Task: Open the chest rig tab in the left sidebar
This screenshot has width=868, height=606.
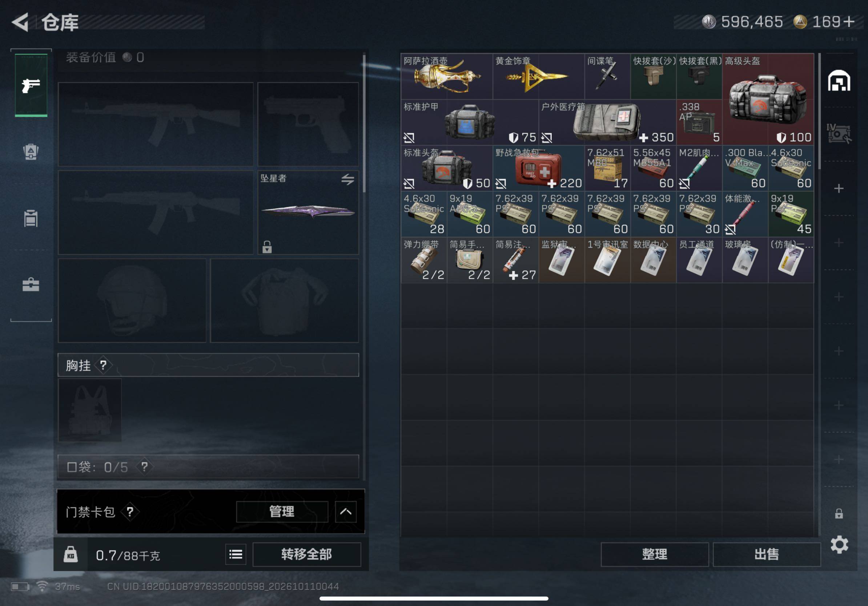Action: pos(31,218)
